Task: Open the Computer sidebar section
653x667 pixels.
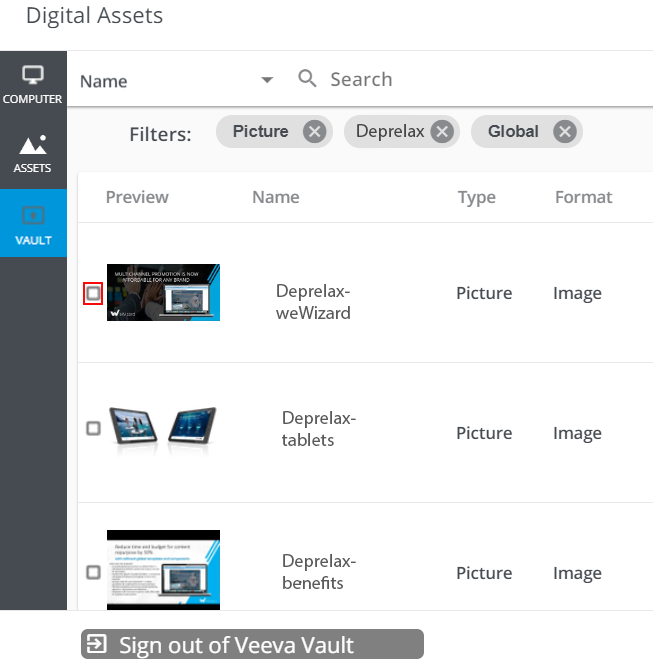Action: [x=32, y=85]
